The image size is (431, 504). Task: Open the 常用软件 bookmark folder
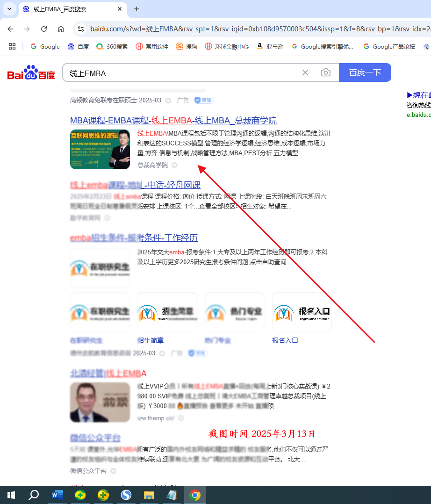pyautogui.click(x=151, y=46)
